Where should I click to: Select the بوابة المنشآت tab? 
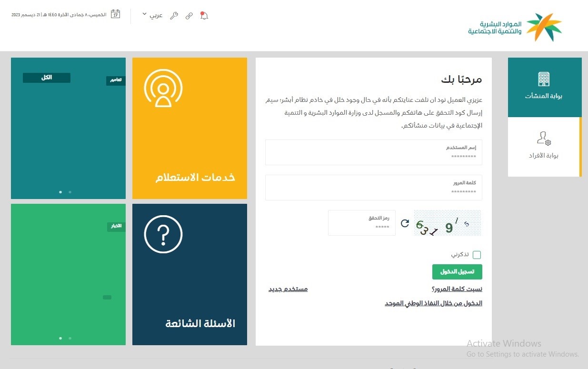545,88
